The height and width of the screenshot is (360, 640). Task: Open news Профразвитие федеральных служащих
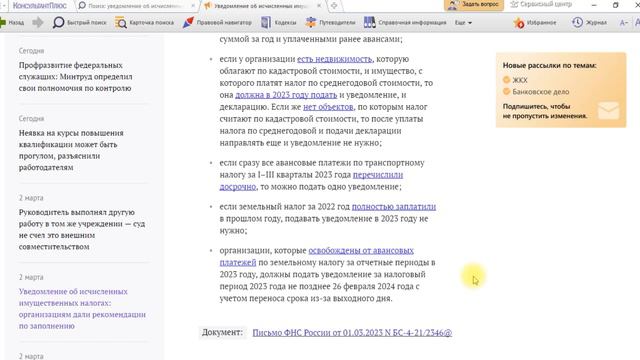[x=76, y=77]
